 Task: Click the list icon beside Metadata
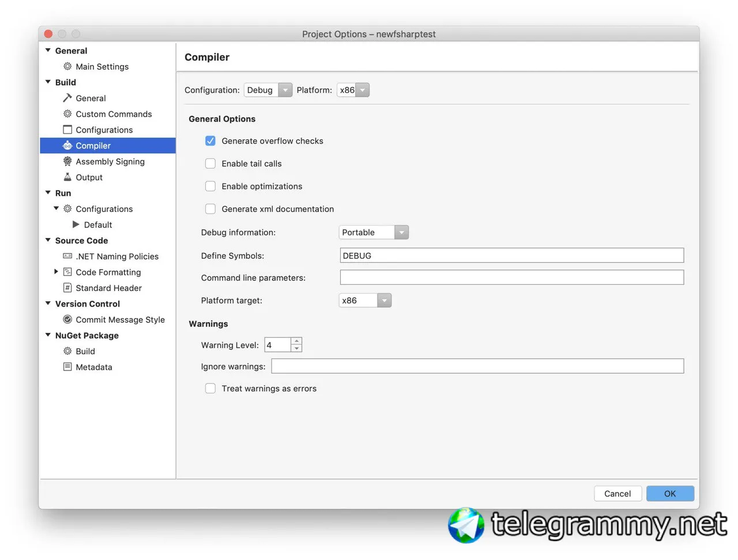coord(67,366)
